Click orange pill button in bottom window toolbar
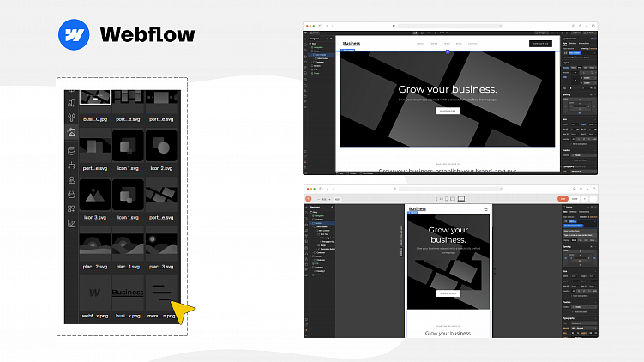The height and width of the screenshot is (362, 644). click(x=563, y=199)
